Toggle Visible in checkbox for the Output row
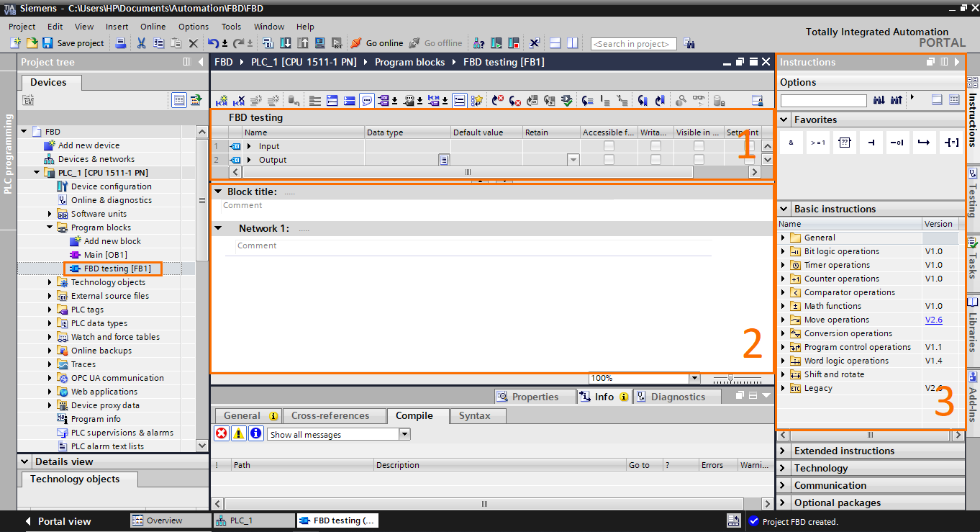The width and height of the screenshot is (980, 532). tap(699, 160)
